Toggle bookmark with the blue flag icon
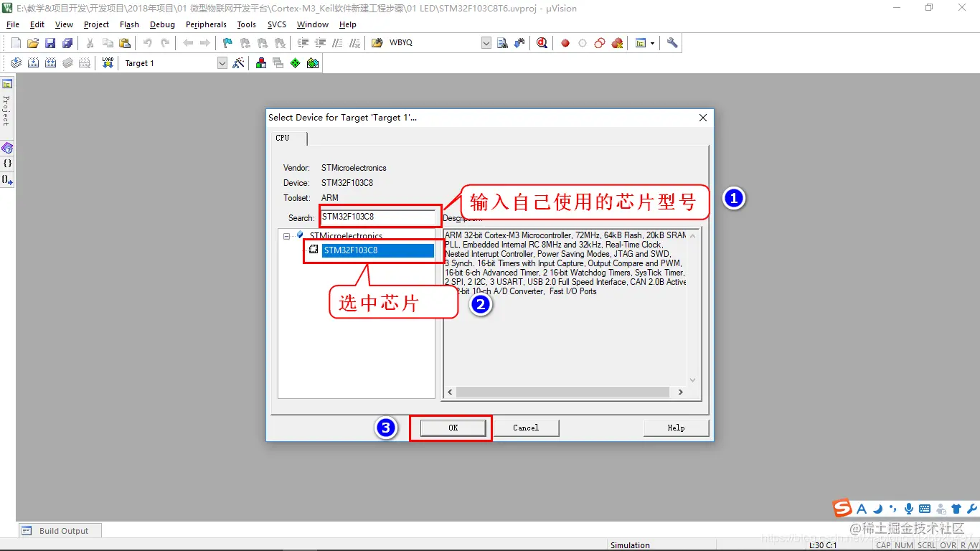Screen dimensions: 980x551 227,43
